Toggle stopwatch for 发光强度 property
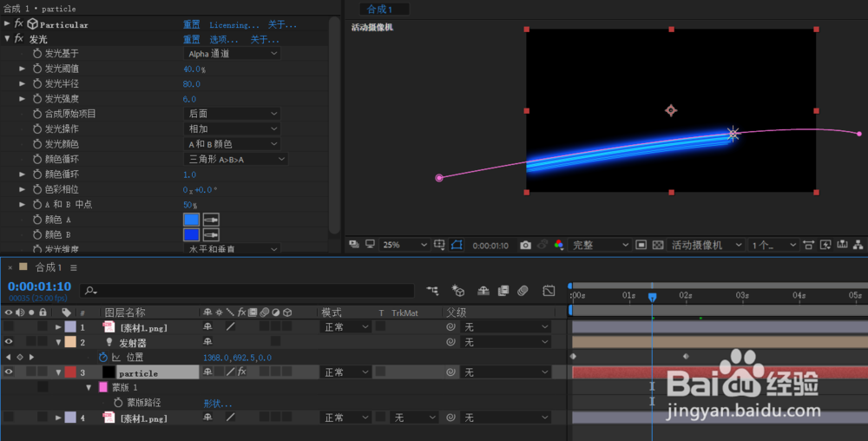 click(x=37, y=98)
